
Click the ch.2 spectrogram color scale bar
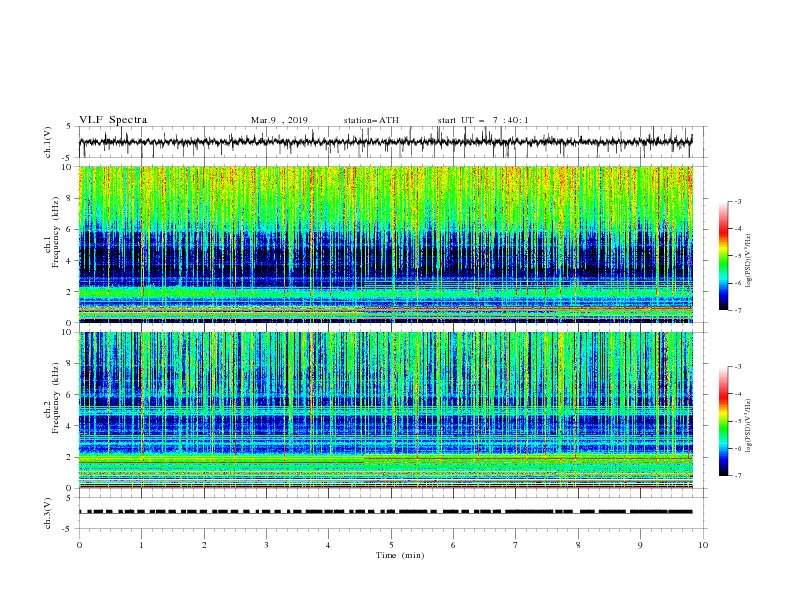[723, 421]
